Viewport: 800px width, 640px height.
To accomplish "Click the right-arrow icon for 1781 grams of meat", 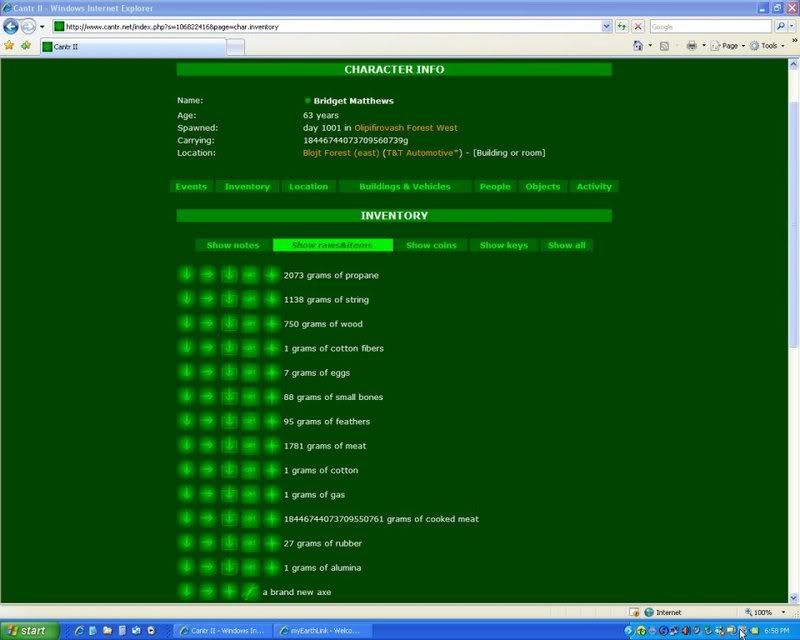I will click(207, 446).
